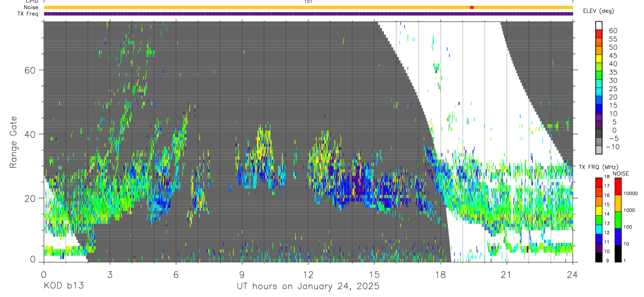Click the 'KOD b13' radar label
Image resolution: width=644 pixels, height=297 pixels.
63,287
